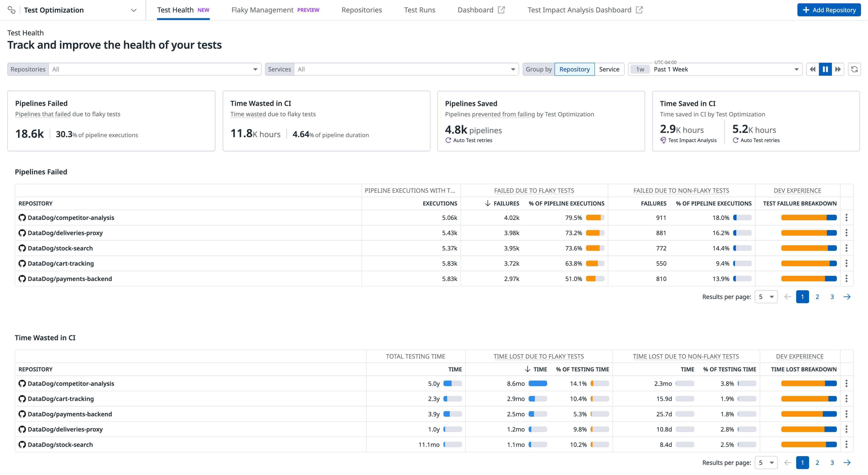The width and height of the screenshot is (868, 475).
Task: Click the rewind time range icon
Action: (812, 69)
